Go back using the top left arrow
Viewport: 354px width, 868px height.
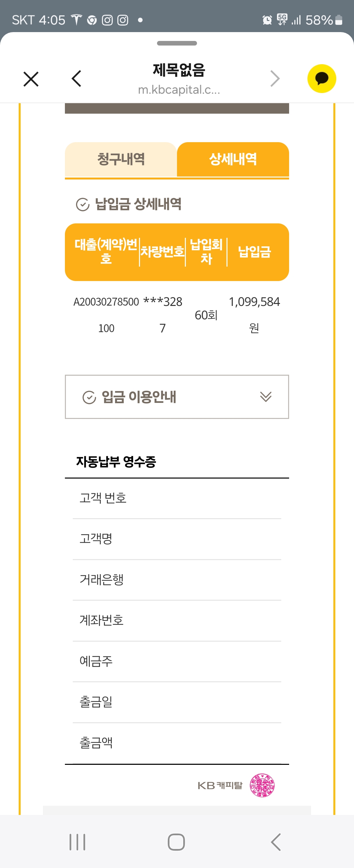tap(76, 79)
